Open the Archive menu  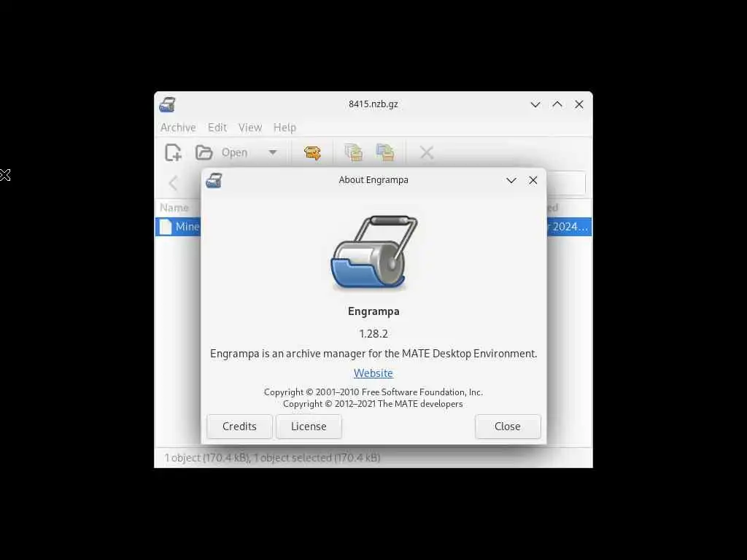[178, 127]
